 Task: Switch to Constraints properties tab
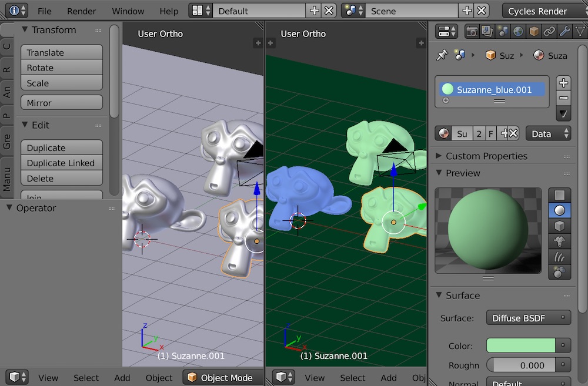point(549,32)
